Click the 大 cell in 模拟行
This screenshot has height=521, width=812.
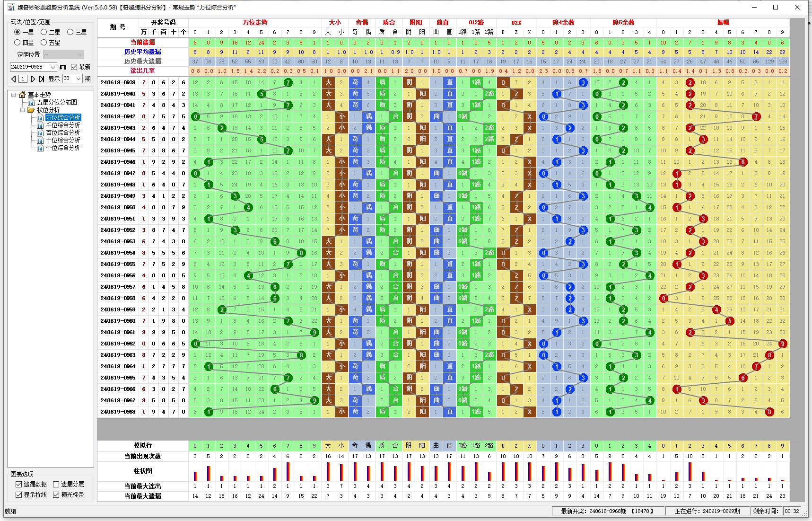click(x=328, y=445)
